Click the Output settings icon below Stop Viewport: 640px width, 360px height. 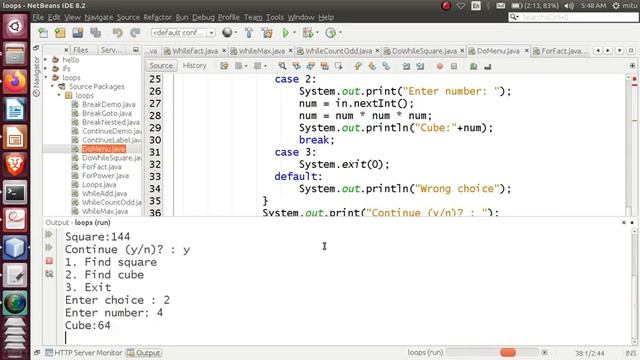tap(49, 274)
